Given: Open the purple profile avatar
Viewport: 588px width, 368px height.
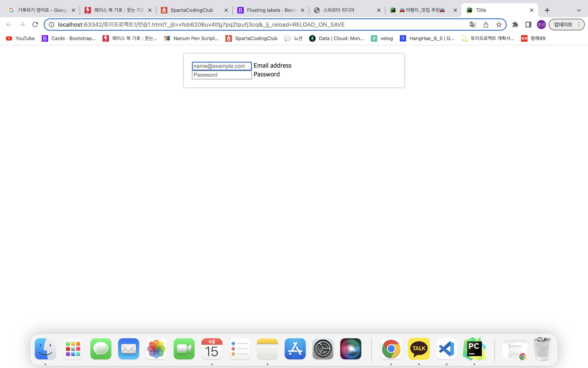Looking at the screenshot, I should point(541,25).
